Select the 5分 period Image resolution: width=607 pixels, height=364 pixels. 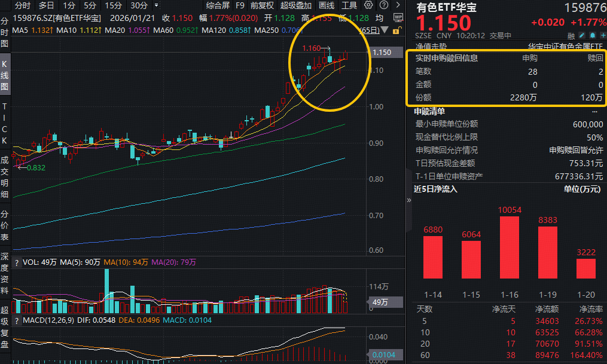click(x=90, y=5)
